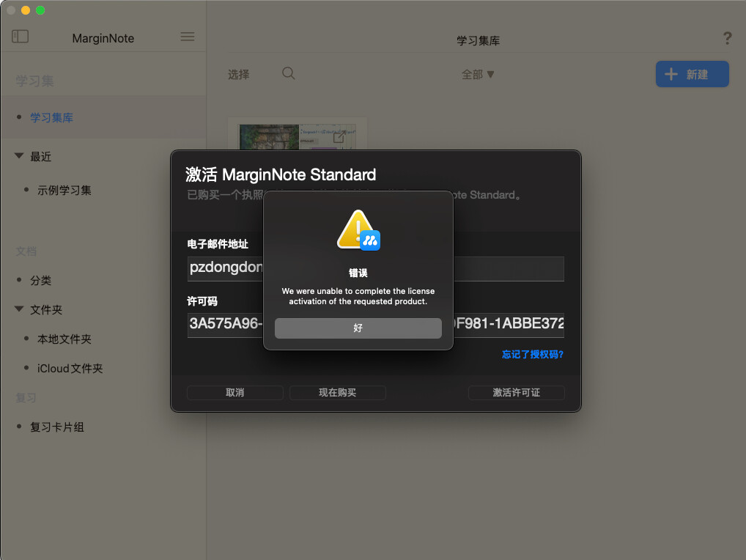
Task: Open the study set thumbnail
Action: (298, 133)
